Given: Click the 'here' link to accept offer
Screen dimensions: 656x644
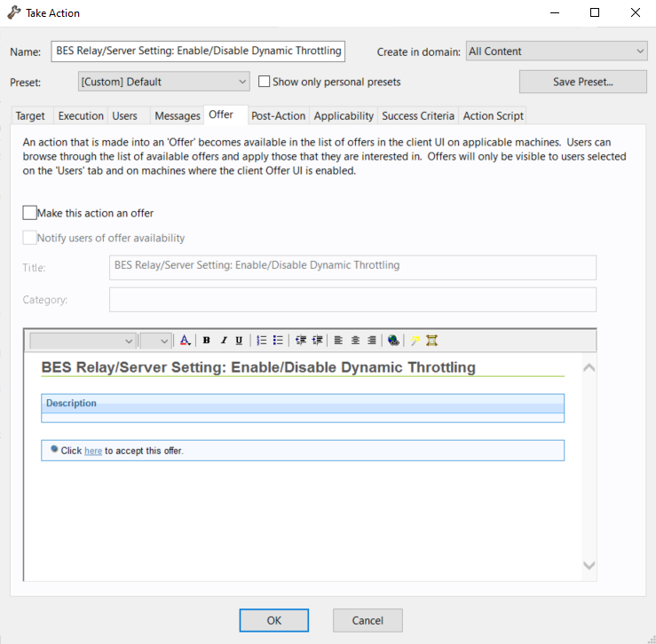Looking at the screenshot, I should coord(93,451).
